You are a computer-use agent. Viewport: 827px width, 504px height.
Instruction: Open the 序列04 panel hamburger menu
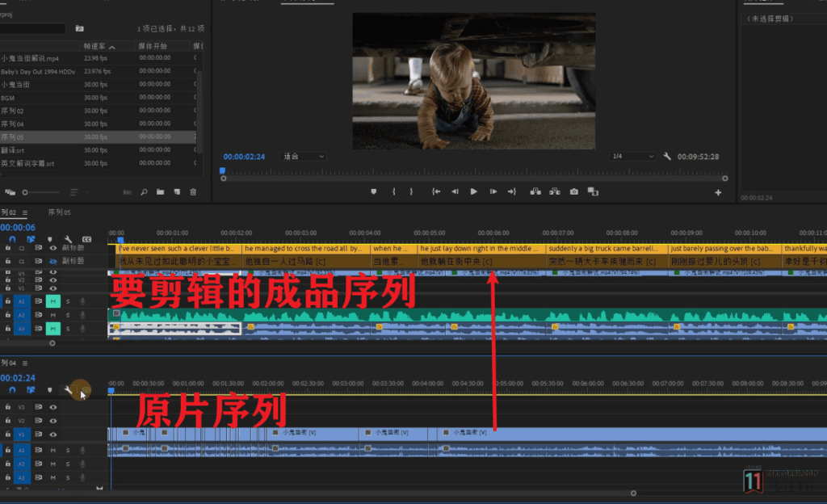pos(24,363)
